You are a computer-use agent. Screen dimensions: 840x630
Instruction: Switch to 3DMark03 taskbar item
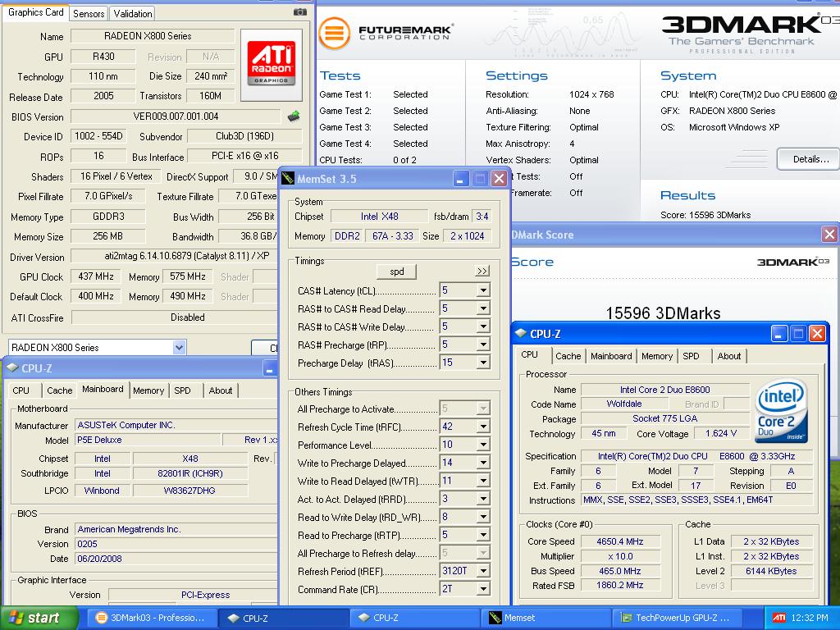tap(152, 618)
